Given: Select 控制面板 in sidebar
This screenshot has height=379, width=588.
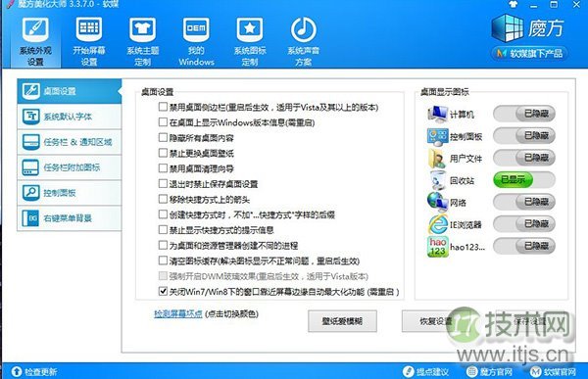Looking at the screenshot, I should (70, 193).
